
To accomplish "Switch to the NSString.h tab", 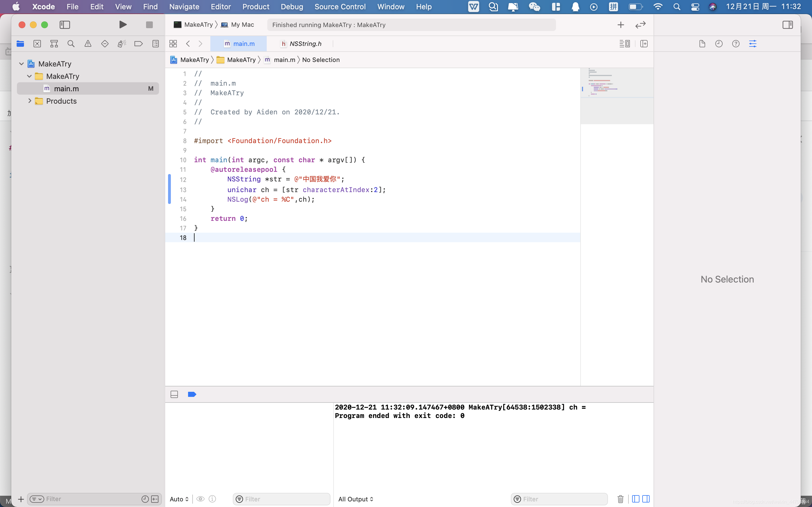I will (305, 44).
